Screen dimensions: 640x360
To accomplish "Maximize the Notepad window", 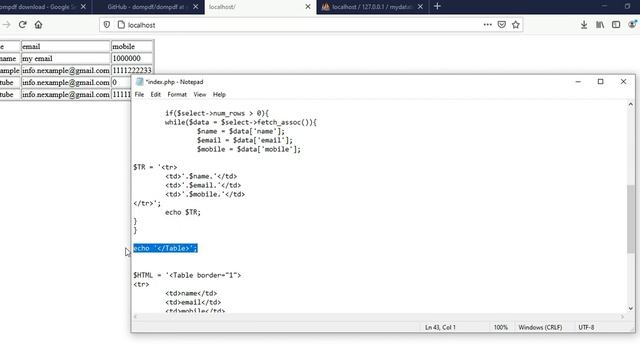I will click(x=600, y=82).
